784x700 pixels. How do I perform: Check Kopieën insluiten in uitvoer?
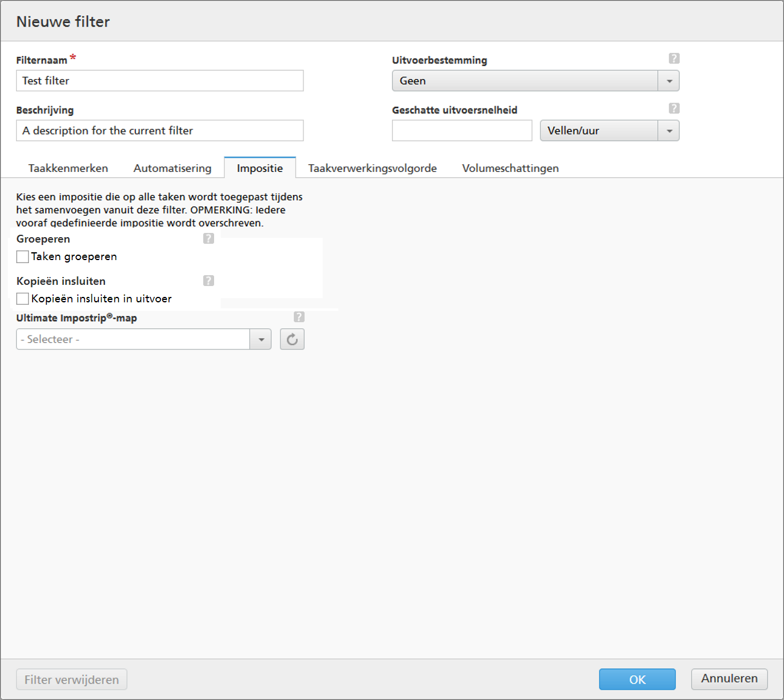[23, 299]
